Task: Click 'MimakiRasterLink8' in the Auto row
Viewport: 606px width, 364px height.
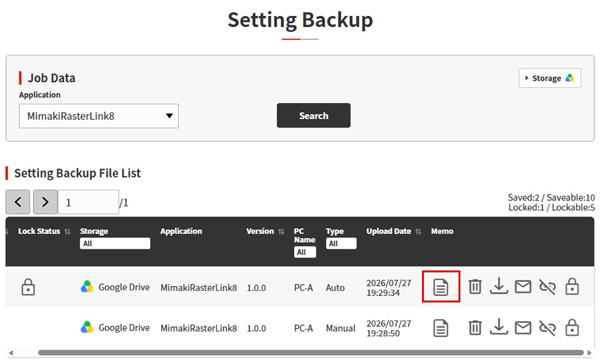Action: [199, 288]
